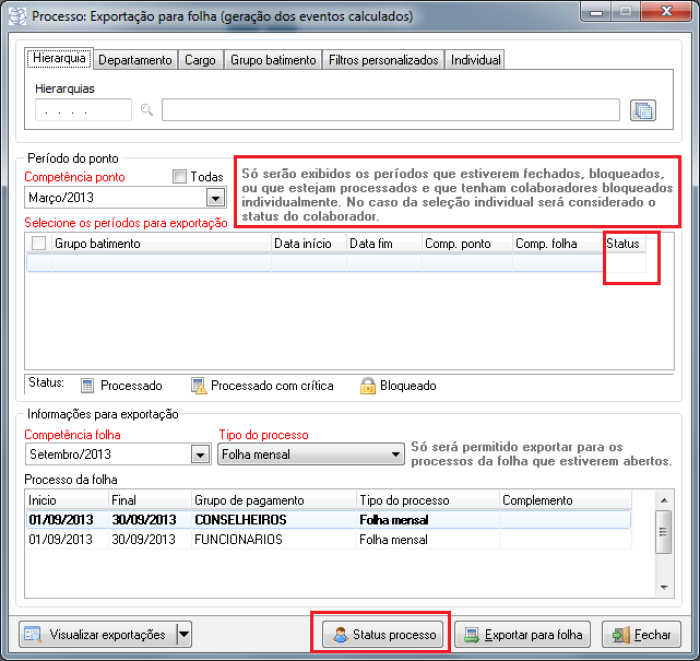
Task: Click the hierarchy search magnifier icon
Action: [x=147, y=110]
